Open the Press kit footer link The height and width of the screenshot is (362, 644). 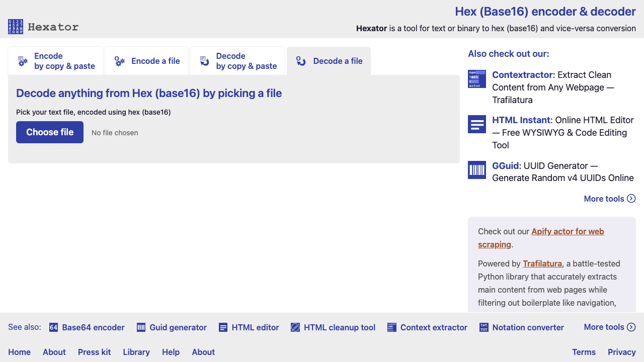click(x=94, y=352)
